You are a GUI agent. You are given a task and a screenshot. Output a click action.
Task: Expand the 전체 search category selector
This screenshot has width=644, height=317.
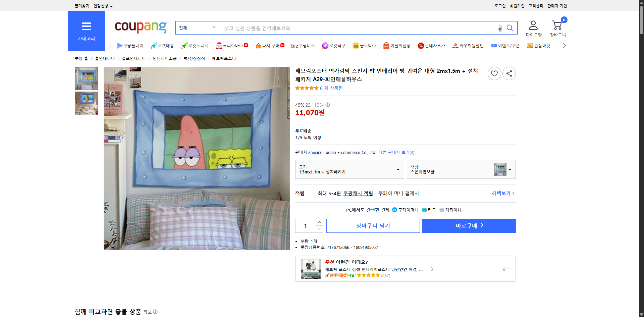click(x=197, y=28)
